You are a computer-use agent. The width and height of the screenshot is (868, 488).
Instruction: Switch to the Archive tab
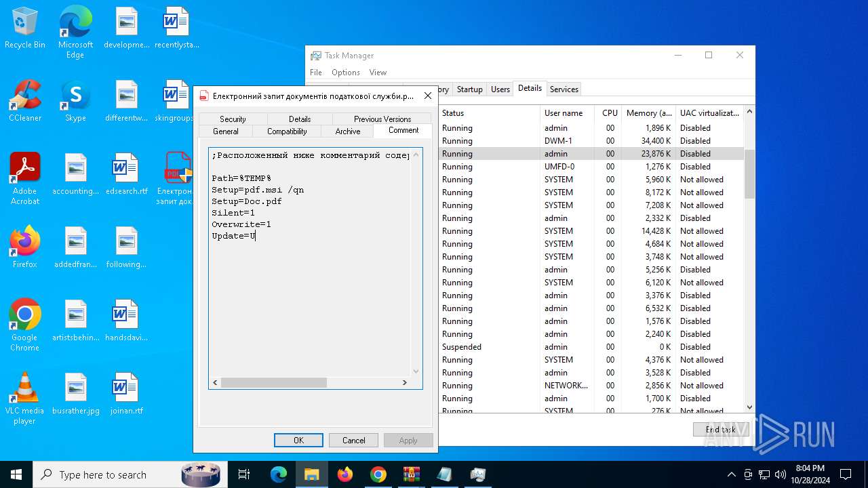[x=348, y=131]
